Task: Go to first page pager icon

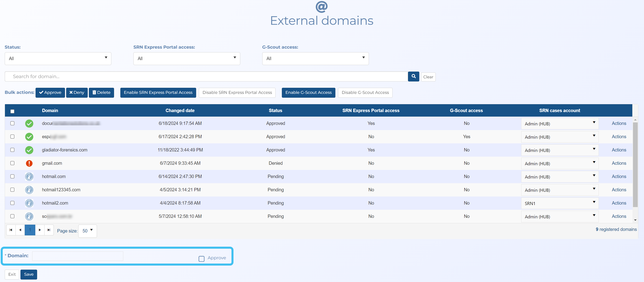Action: click(x=11, y=230)
